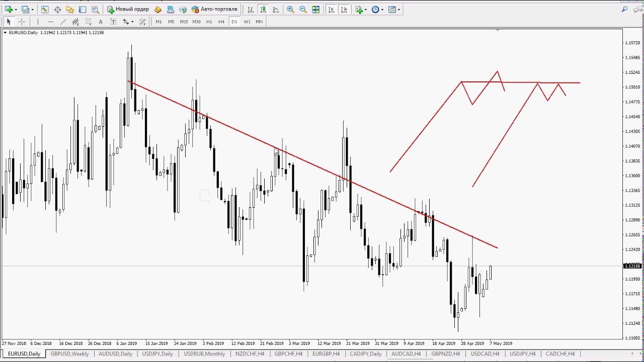Click the M5 timeframe button
Image resolution: width=644 pixels, height=362 pixels.
click(x=171, y=22)
